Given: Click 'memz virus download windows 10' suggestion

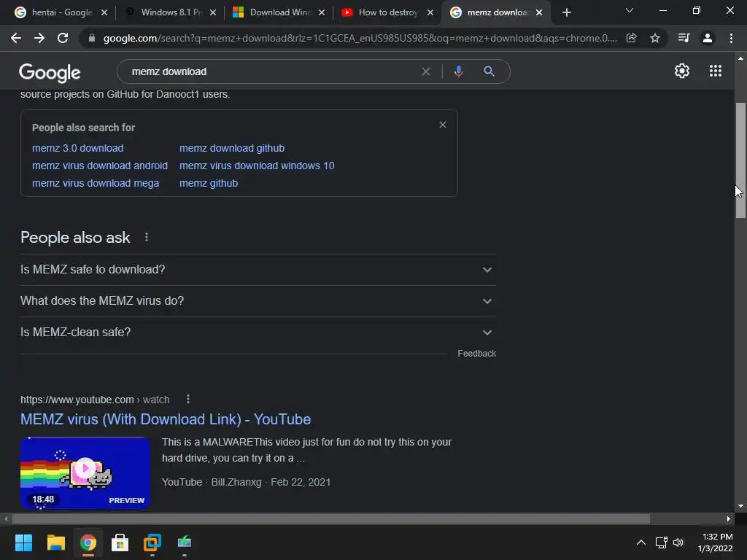Looking at the screenshot, I should (257, 166).
